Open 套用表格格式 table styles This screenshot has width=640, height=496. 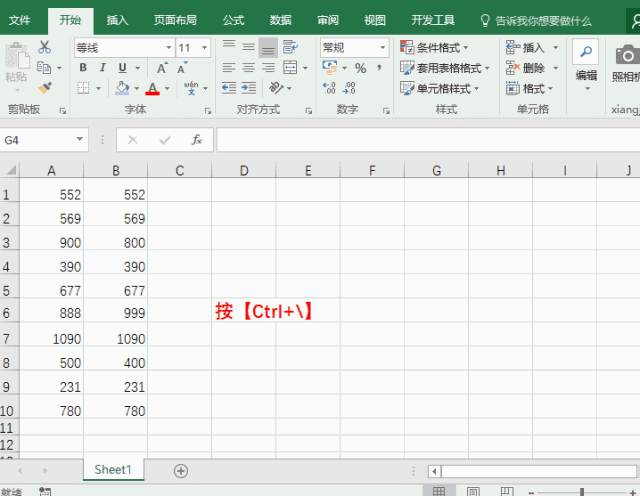point(445,68)
